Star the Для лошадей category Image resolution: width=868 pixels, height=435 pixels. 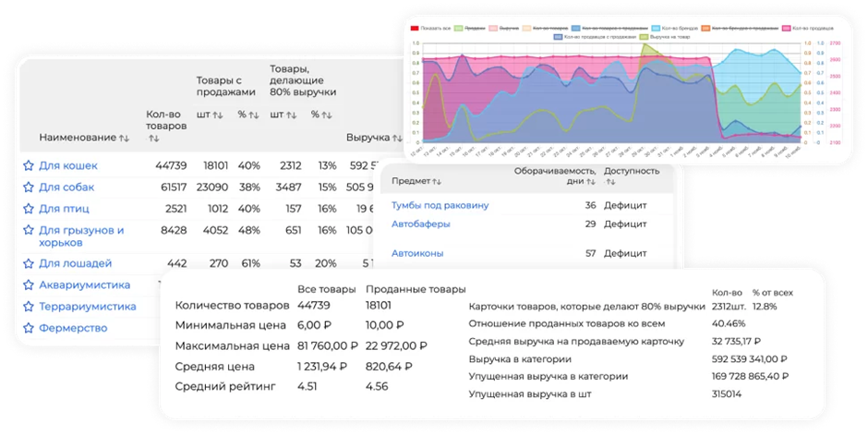(29, 263)
